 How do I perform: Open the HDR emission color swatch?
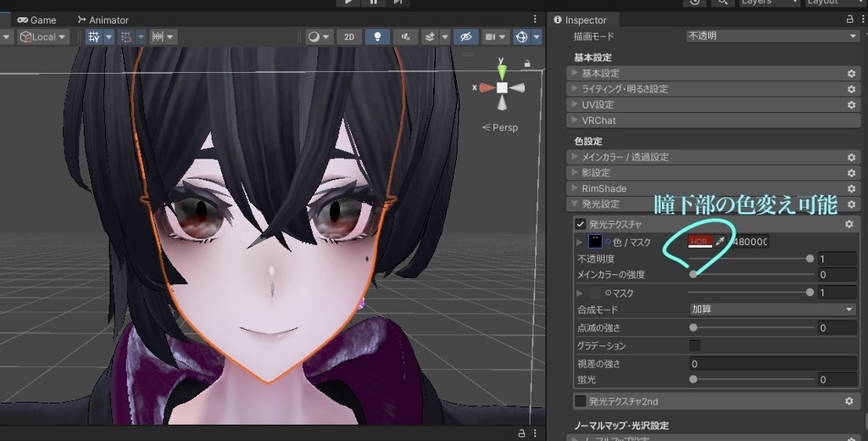click(x=699, y=242)
